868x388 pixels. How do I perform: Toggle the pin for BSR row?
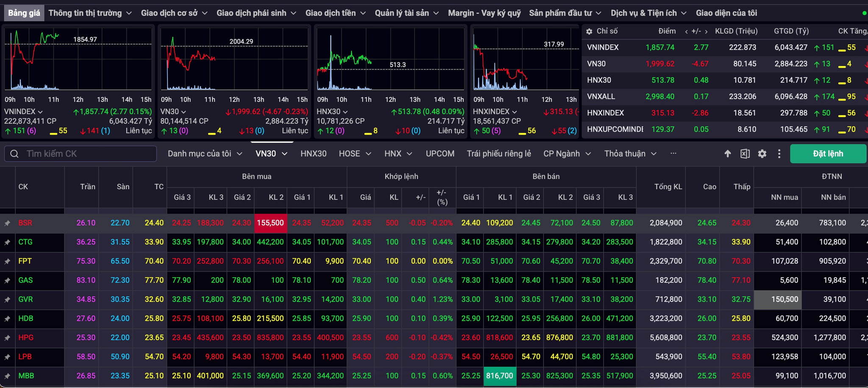pos(7,223)
